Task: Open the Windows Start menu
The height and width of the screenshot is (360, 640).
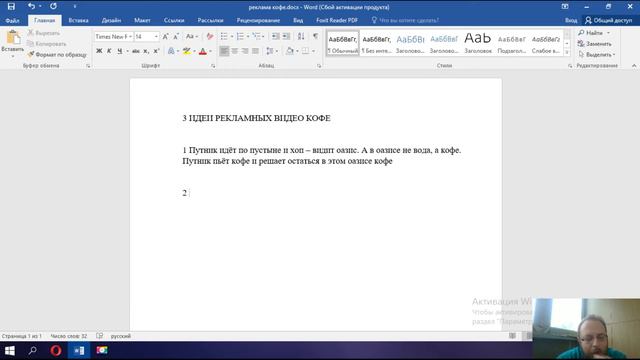Action: (9, 351)
